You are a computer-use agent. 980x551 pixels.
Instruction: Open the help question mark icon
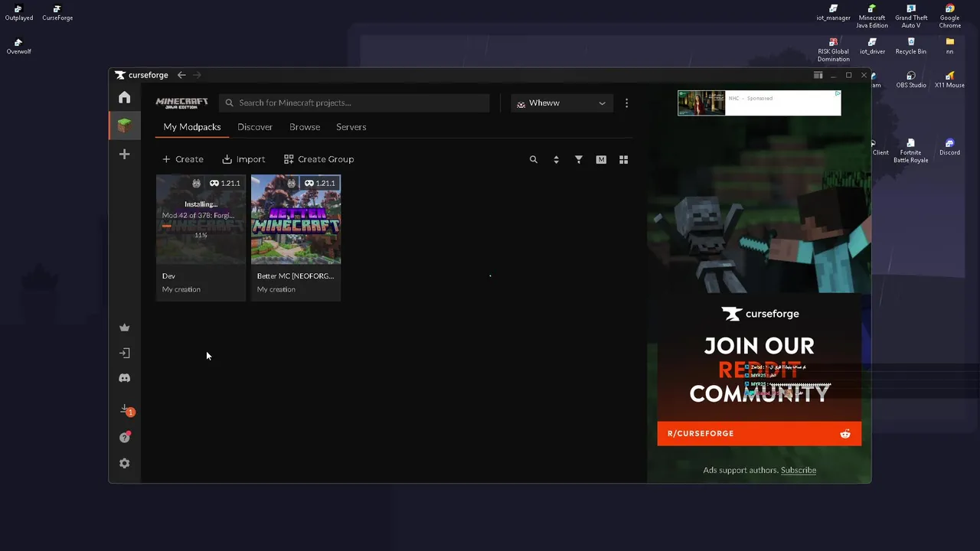pos(124,438)
